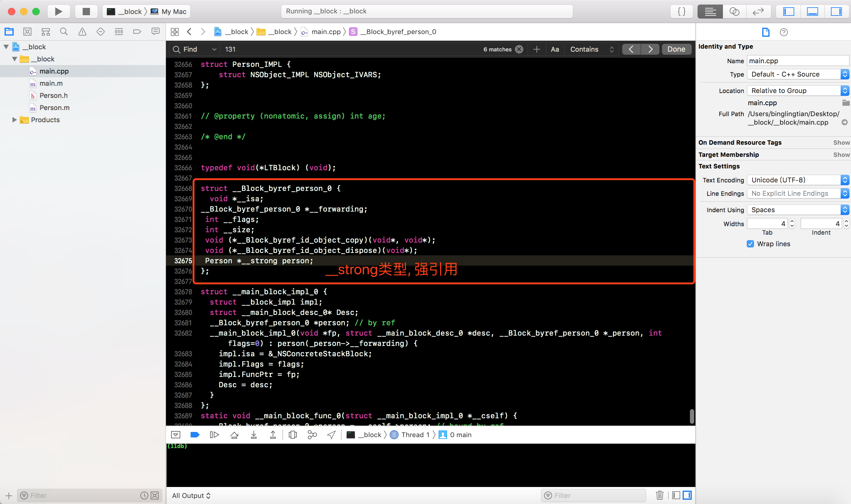
Task: Show the File inspector tab
Action: pos(766,32)
